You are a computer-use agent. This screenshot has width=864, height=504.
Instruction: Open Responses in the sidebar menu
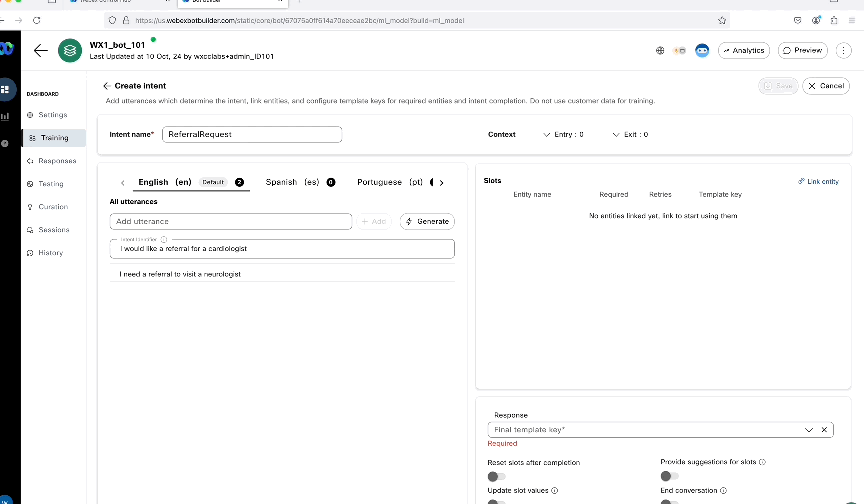click(57, 161)
